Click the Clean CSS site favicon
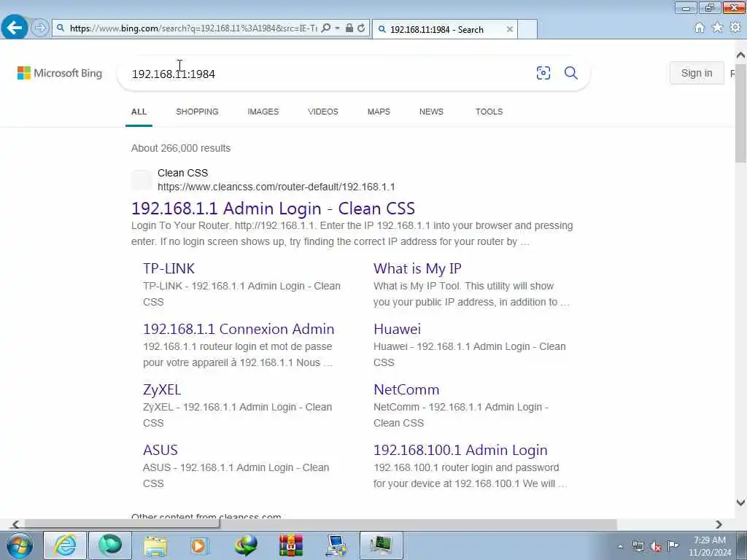Image resolution: width=747 pixels, height=560 pixels. pos(142,180)
